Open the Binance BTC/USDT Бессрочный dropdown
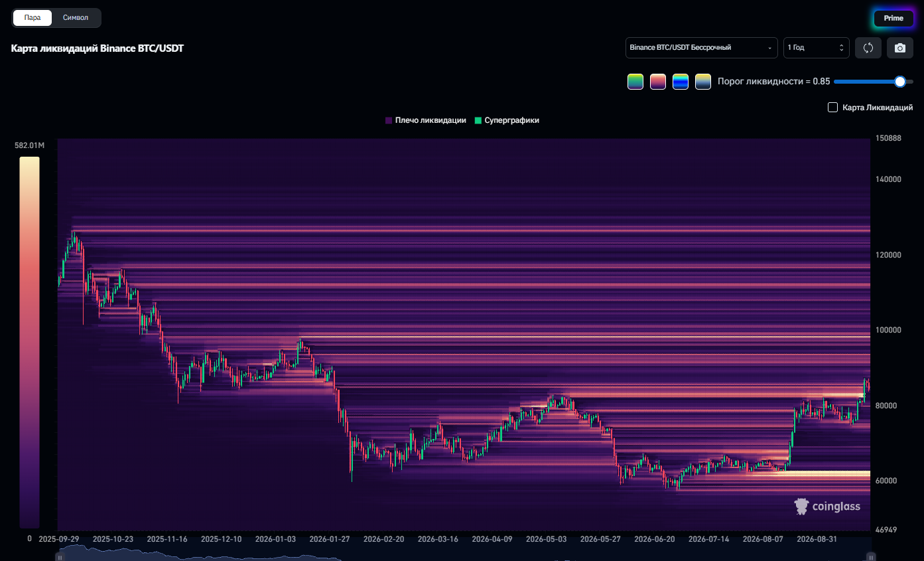This screenshot has height=561, width=924. pos(702,48)
